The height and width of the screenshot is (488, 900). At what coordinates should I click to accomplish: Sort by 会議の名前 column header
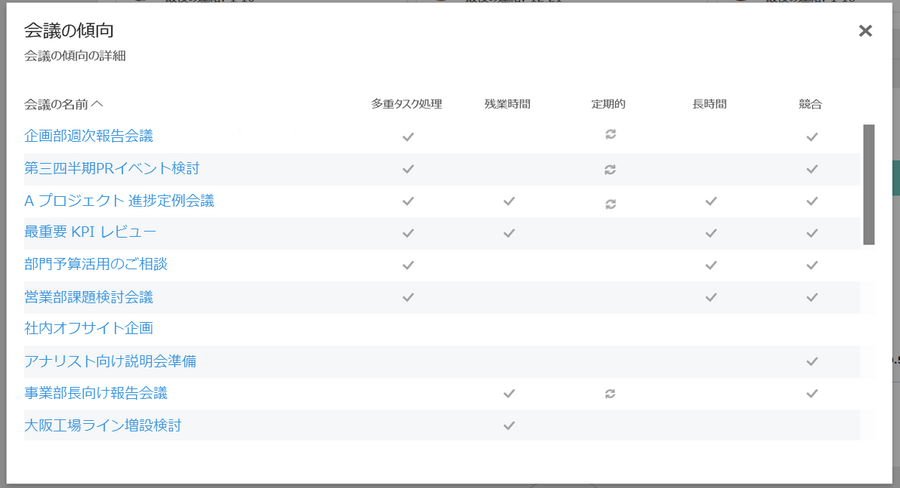tap(64, 103)
